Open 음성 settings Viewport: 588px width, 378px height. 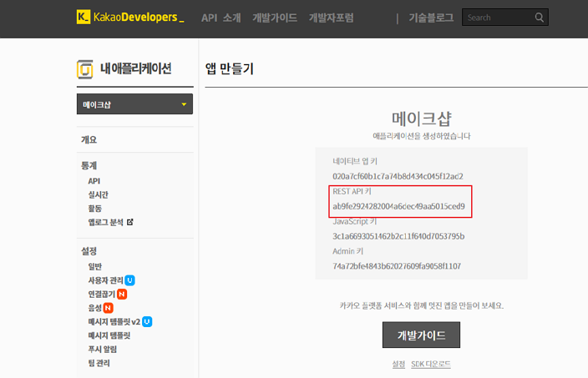[x=95, y=308]
